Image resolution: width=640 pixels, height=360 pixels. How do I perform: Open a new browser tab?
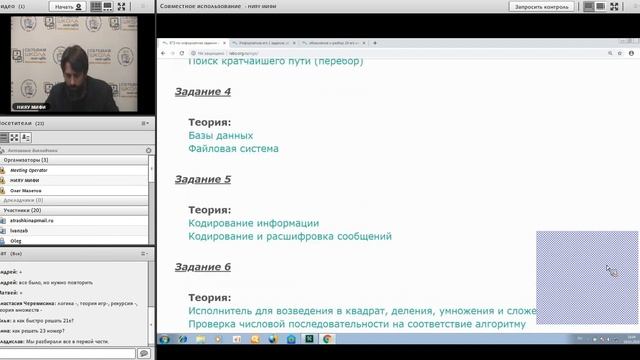(375, 43)
